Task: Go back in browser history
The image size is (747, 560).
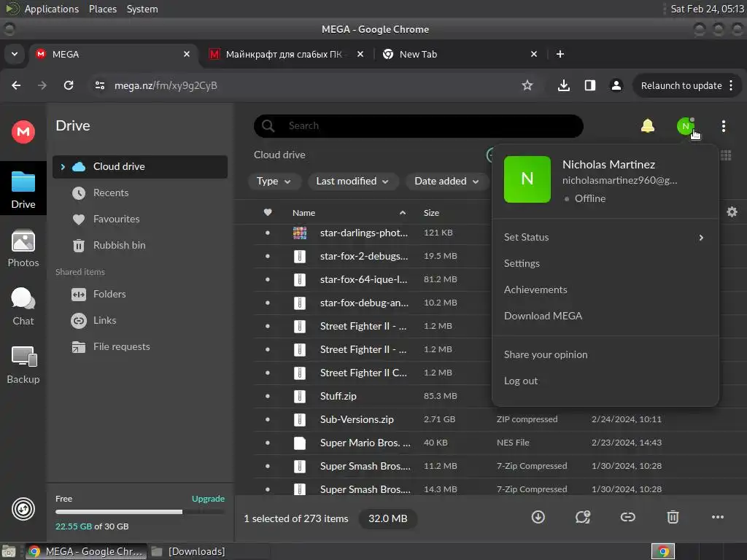Action: click(x=16, y=85)
